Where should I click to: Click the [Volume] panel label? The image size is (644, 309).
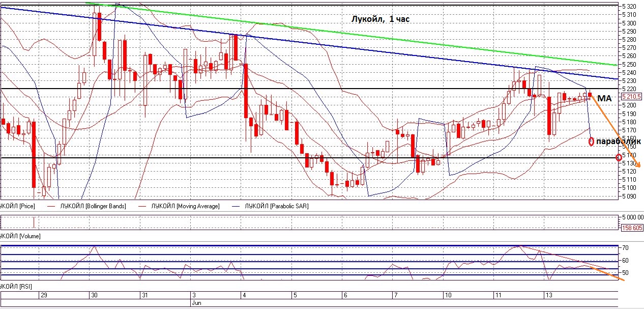tap(20, 236)
